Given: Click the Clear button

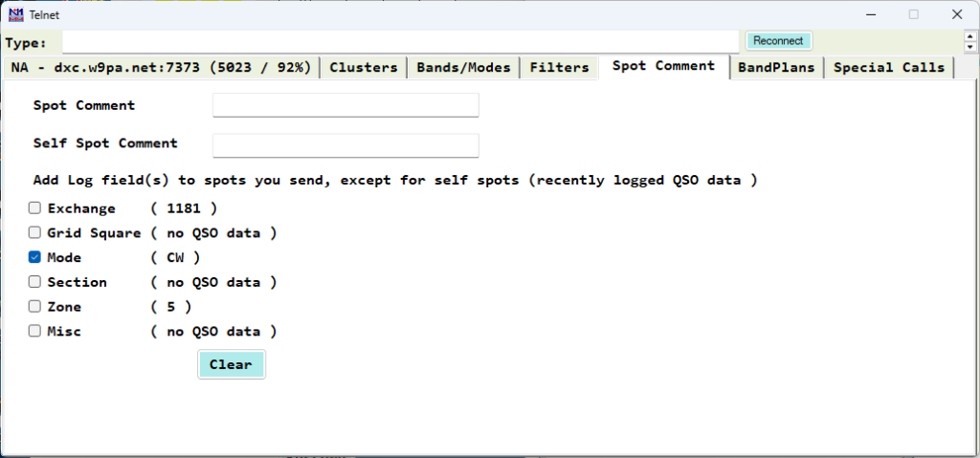Looking at the screenshot, I should pyautogui.click(x=231, y=364).
